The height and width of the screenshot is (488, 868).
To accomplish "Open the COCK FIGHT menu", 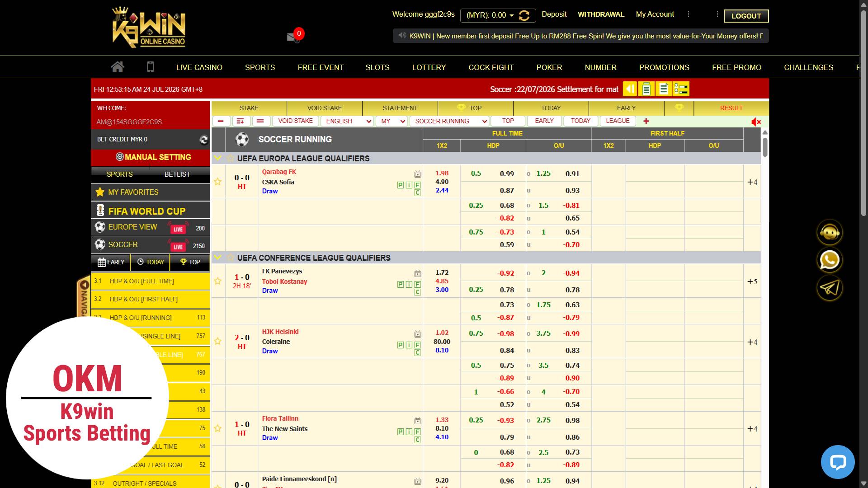I will point(491,67).
